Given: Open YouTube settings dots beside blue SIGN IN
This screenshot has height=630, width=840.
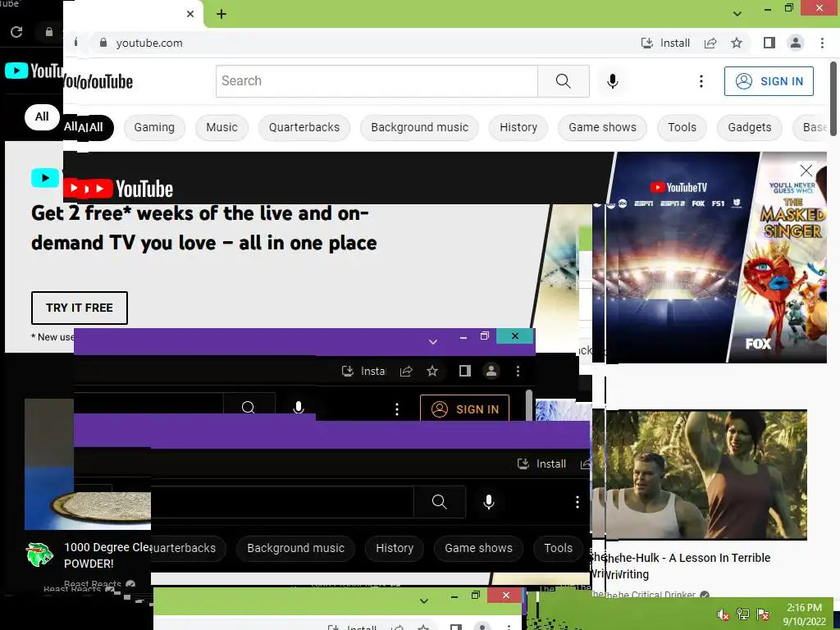Looking at the screenshot, I should [x=701, y=81].
